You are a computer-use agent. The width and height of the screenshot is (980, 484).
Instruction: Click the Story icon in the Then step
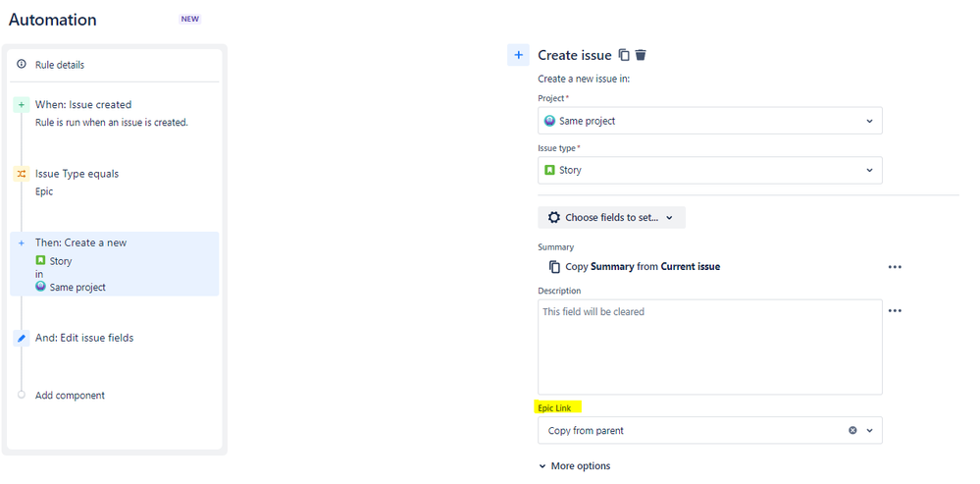click(40, 261)
